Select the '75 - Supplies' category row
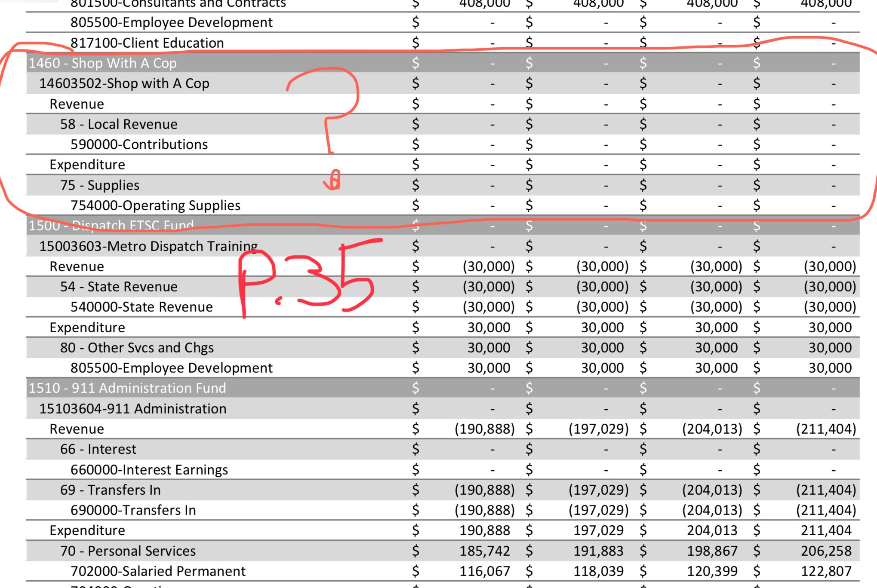The image size is (877, 588). coord(100,185)
